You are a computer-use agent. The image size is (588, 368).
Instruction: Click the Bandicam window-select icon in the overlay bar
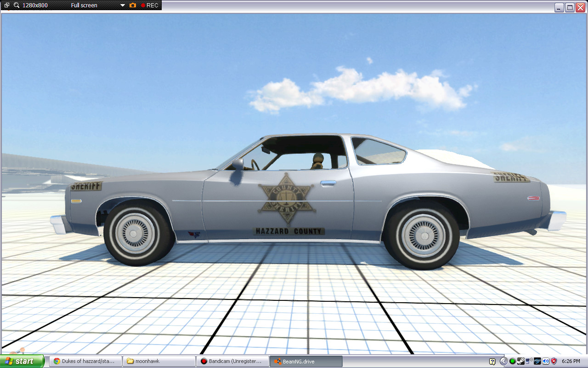pos(6,5)
